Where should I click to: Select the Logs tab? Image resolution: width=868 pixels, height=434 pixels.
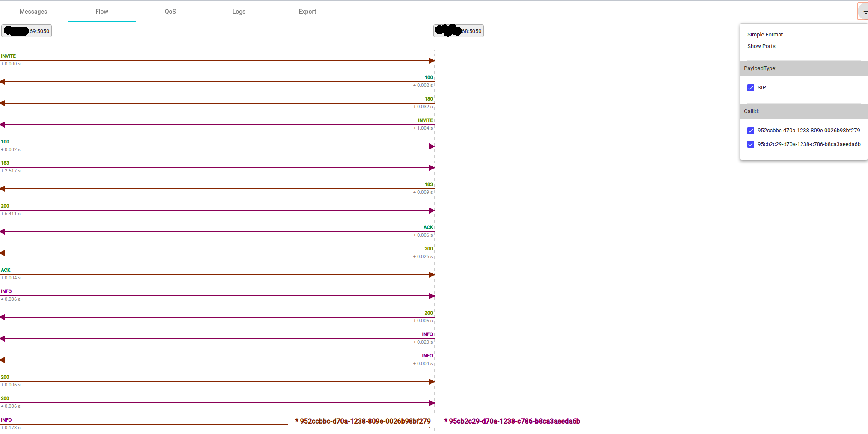point(239,12)
